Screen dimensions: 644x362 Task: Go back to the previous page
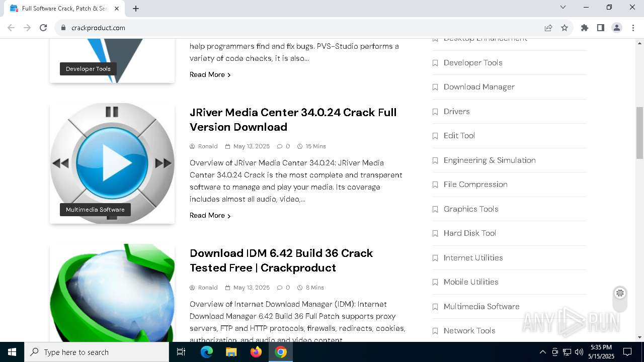(x=11, y=28)
